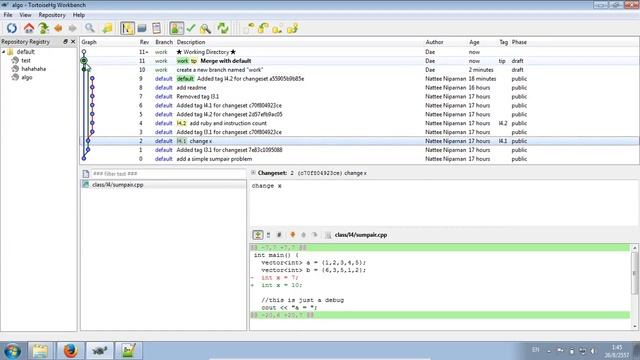Click the green arrow Go to revision icon
Viewport: 640px width, 360px height.
(44, 28)
